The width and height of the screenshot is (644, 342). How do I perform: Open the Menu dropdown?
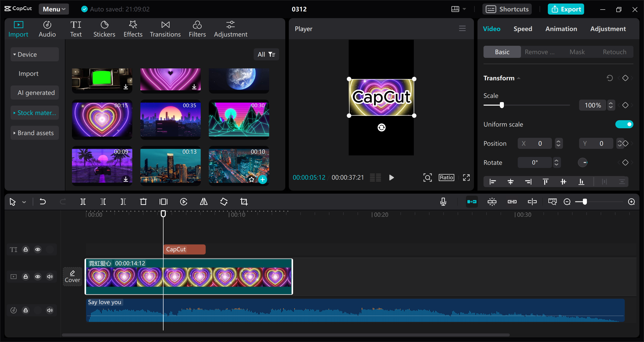tap(54, 9)
